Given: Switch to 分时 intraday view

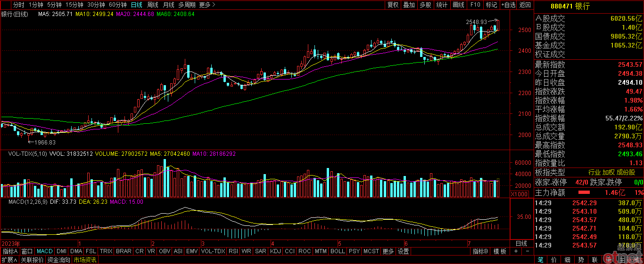Looking at the screenshot, I should tap(18, 5).
